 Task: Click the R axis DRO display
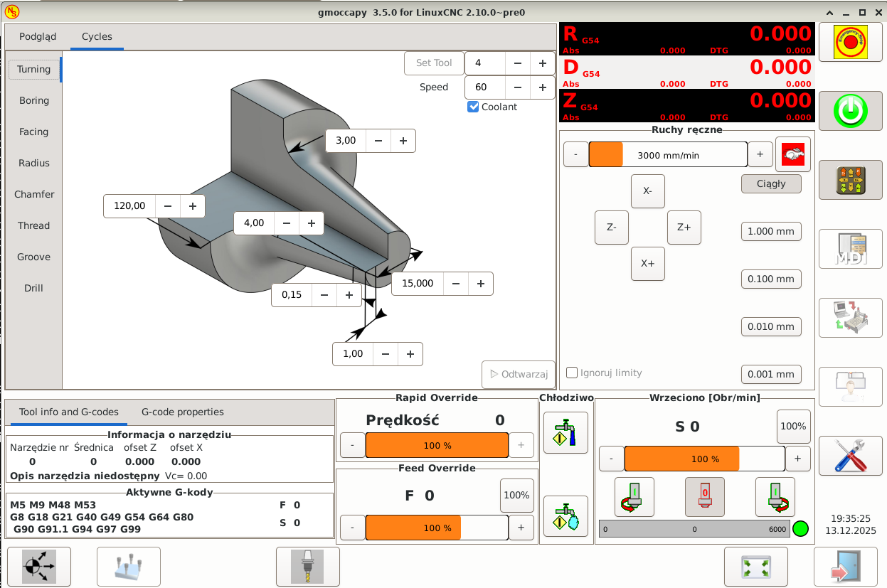tap(686, 38)
